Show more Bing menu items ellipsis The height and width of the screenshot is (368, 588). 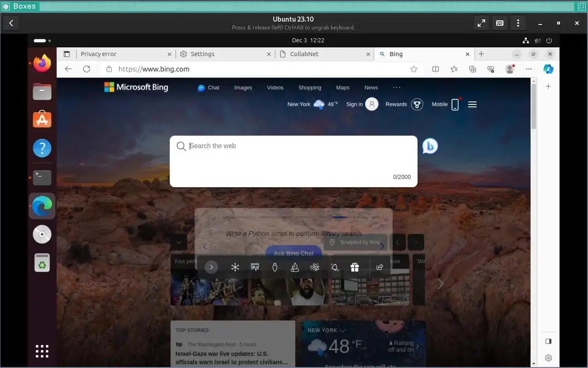click(397, 87)
